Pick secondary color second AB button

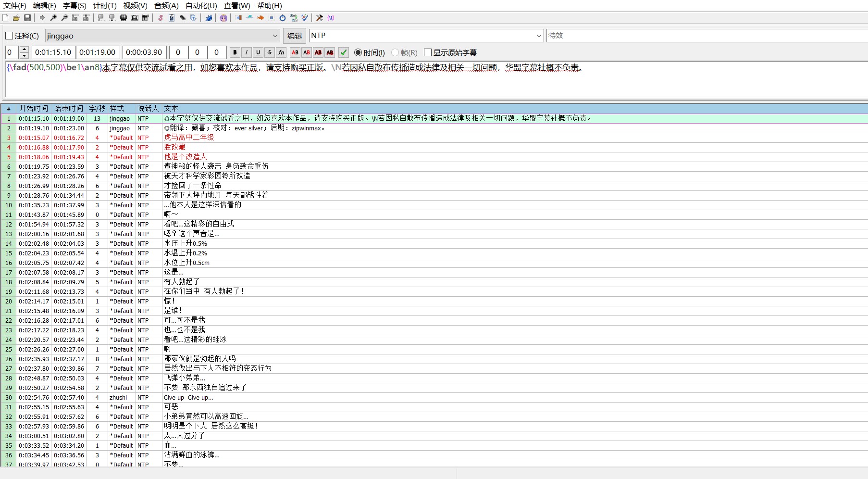tap(307, 52)
